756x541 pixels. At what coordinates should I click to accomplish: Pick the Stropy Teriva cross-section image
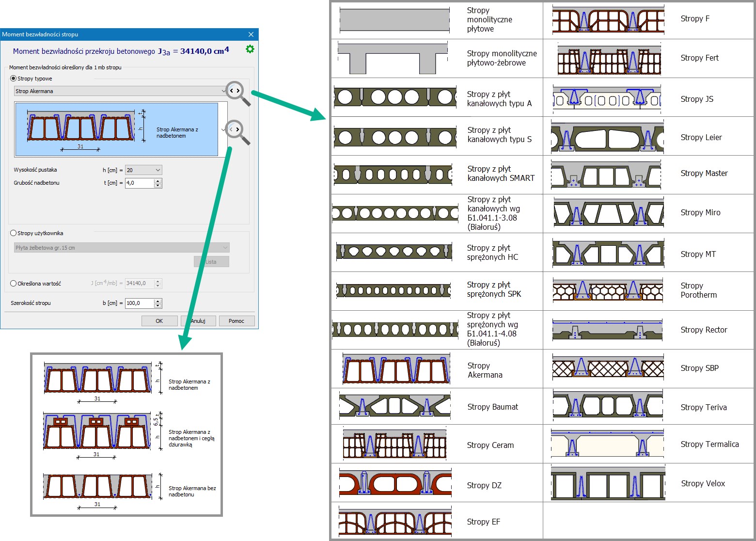pos(608,406)
